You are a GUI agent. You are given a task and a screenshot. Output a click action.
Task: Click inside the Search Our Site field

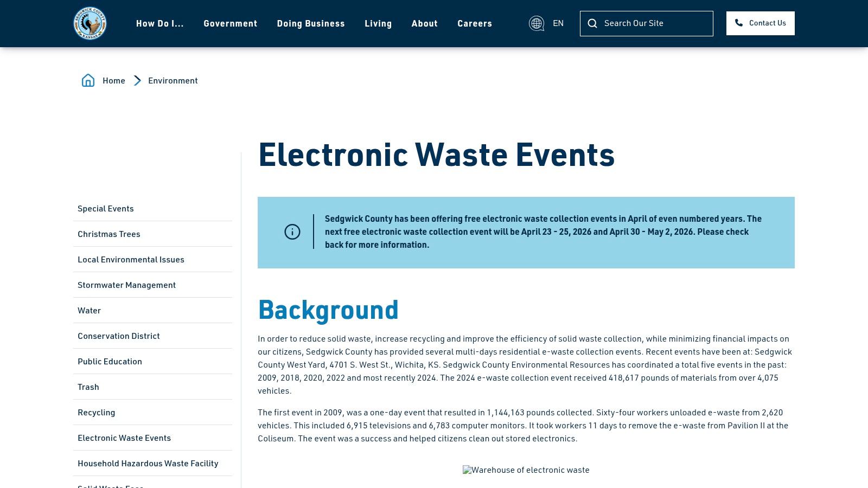pyautogui.click(x=646, y=23)
